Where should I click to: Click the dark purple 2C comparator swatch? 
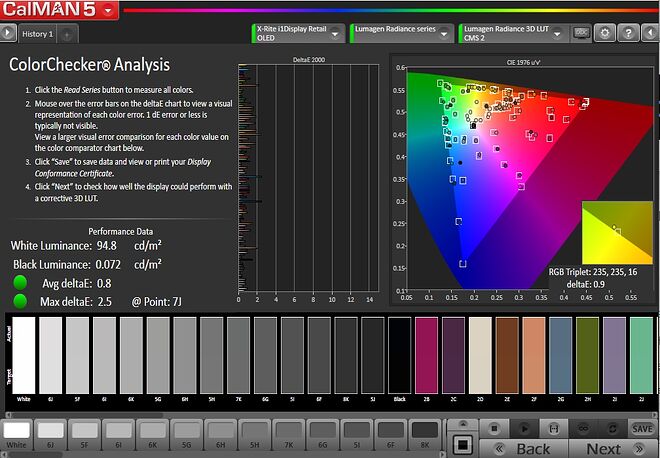pos(454,355)
